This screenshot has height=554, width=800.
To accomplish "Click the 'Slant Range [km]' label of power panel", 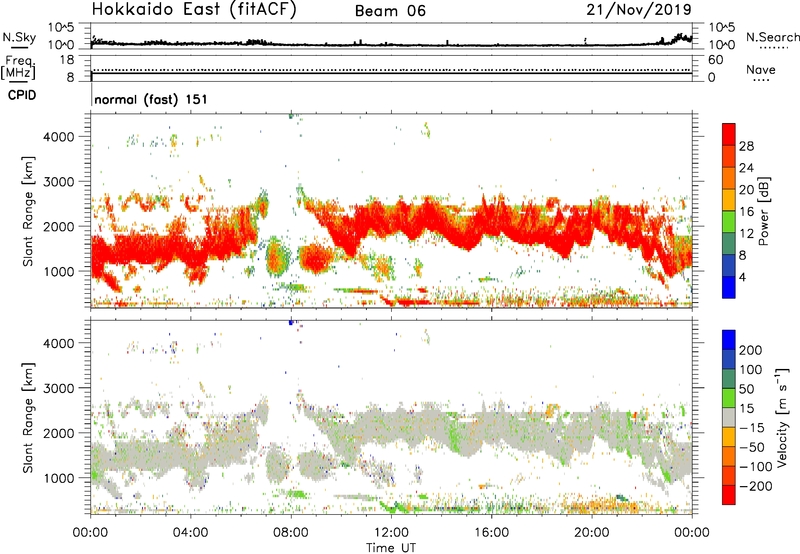I will 28,211.
